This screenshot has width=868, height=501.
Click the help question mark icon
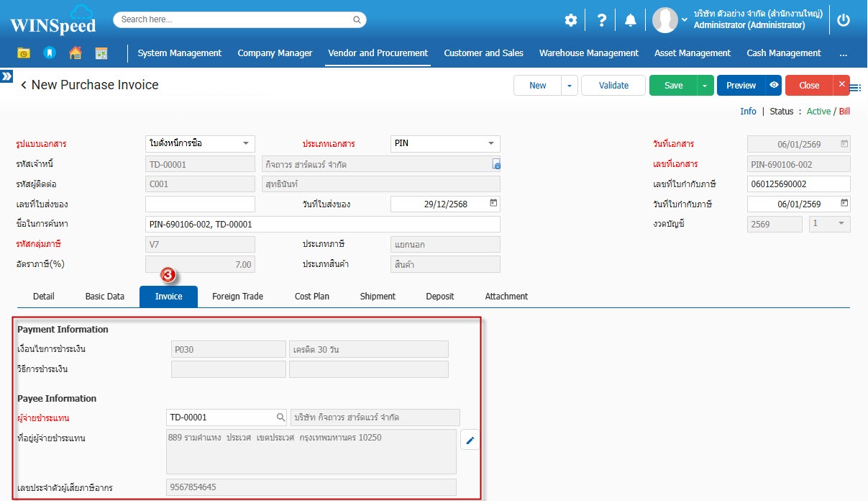click(x=602, y=20)
